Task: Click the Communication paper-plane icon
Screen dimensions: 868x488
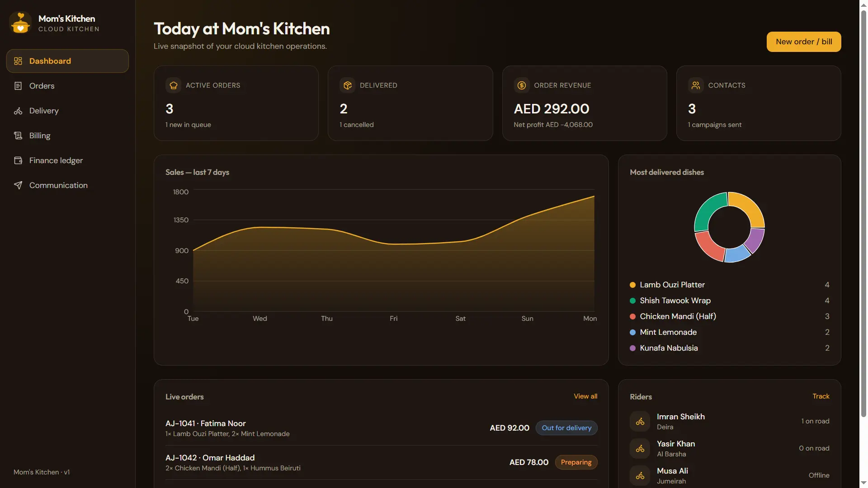Action: (x=18, y=185)
